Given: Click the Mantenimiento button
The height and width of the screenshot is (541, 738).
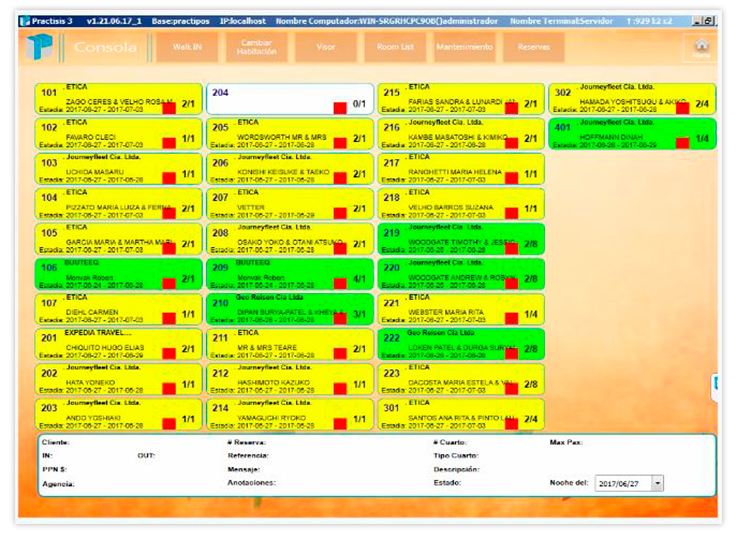Looking at the screenshot, I should [464, 47].
